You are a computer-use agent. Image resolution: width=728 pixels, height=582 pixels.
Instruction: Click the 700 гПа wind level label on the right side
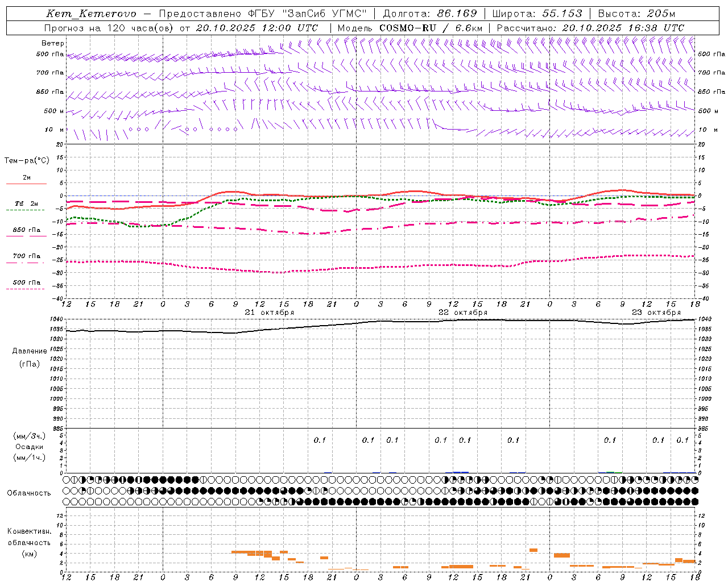coord(712,73)
